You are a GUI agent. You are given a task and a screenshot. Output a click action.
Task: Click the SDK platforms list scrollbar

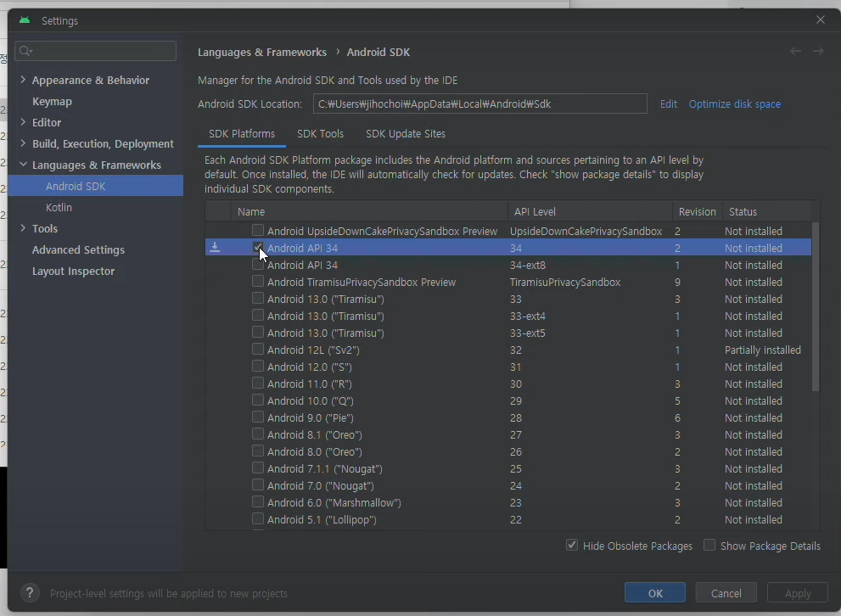(x=816, y=306)
